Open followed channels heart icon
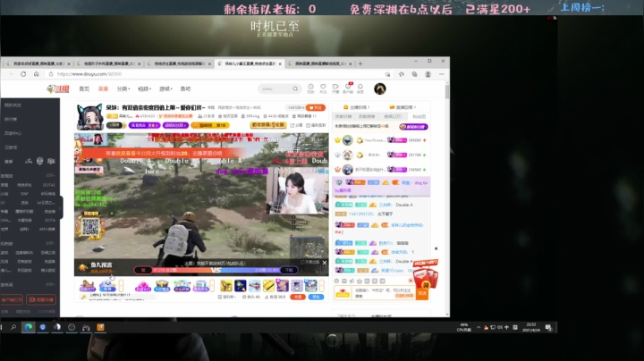 click(323, 88)
